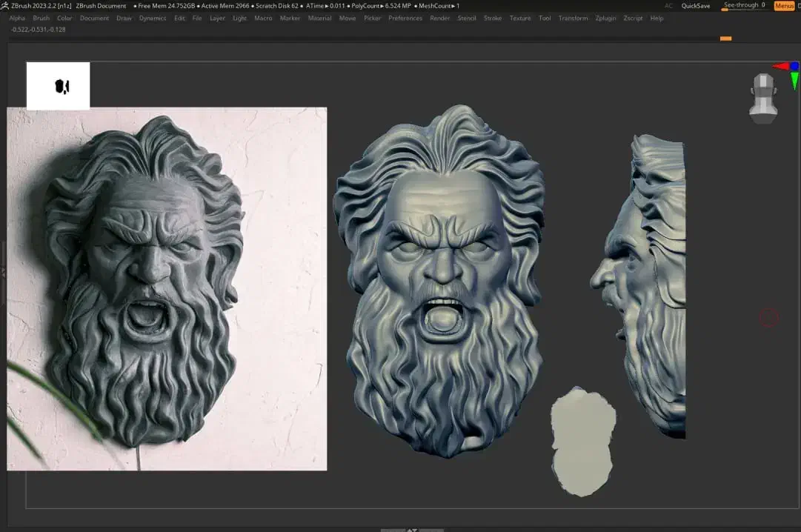Click the CamView head orientation icon
The image size is (801, 532).
coord(762,98)
